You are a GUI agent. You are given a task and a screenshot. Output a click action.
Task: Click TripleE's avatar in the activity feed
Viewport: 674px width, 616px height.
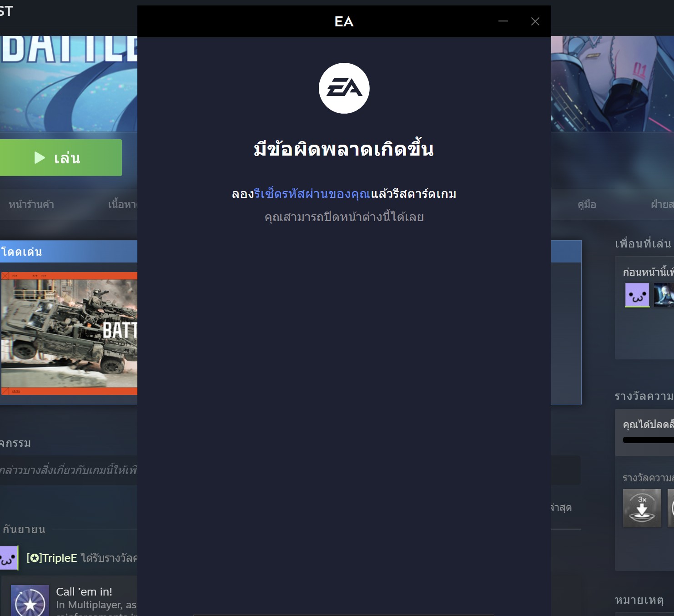(9, 558)
